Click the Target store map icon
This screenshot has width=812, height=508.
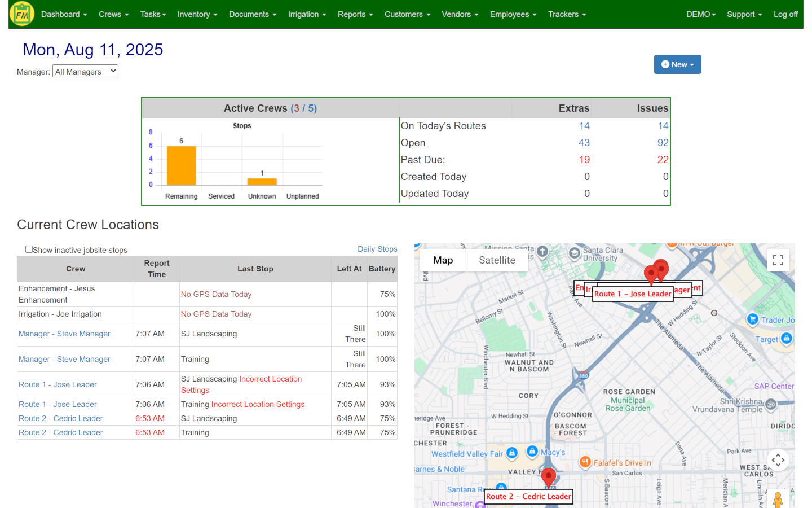tap(787, 338)
